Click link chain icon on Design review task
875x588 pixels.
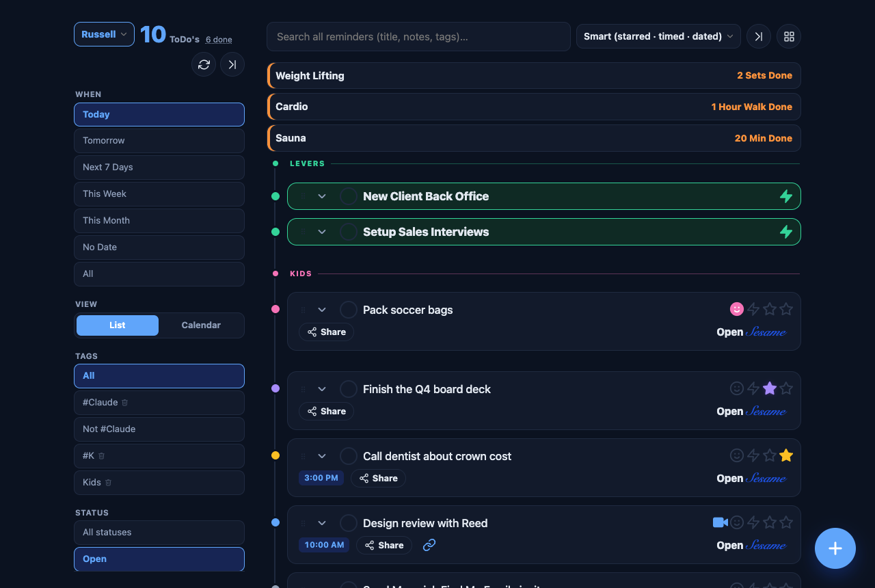click(x=429, y=545)
